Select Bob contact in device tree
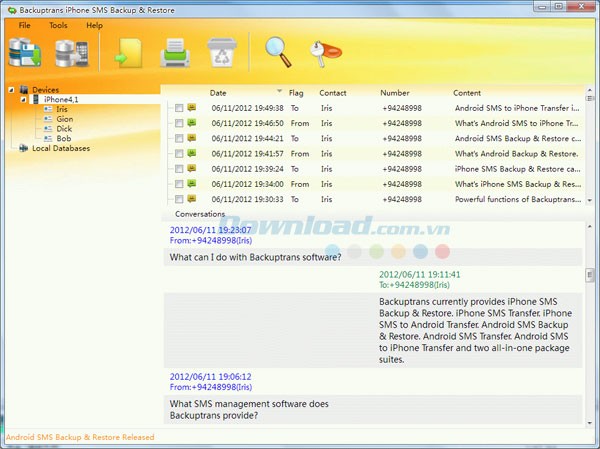600x449 pixels. (64, 139)
